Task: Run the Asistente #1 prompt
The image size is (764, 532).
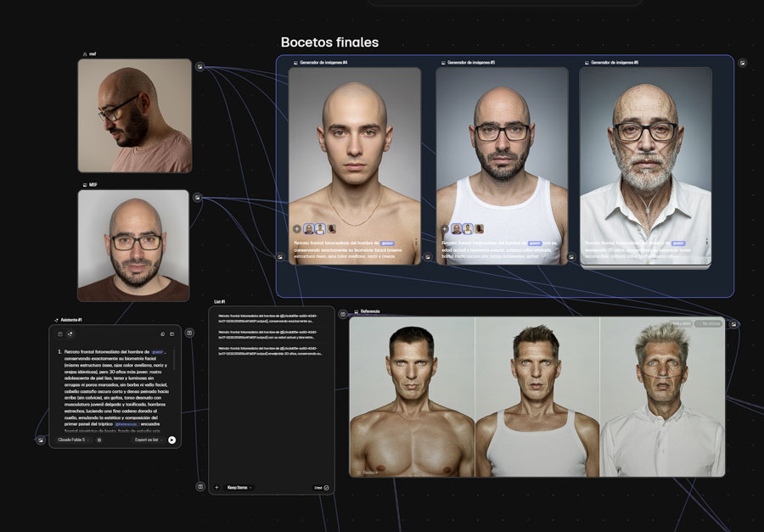Action: pos(171,440)
